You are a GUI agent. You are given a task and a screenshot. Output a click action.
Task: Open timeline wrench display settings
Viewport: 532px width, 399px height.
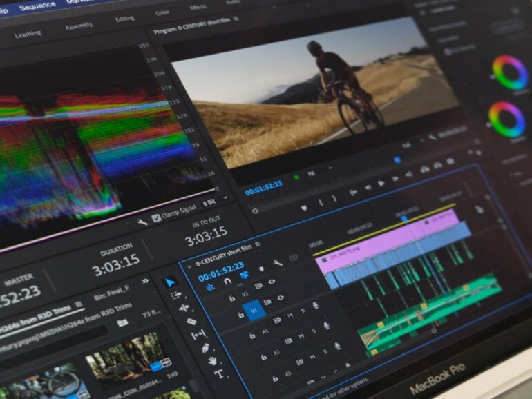277,263
